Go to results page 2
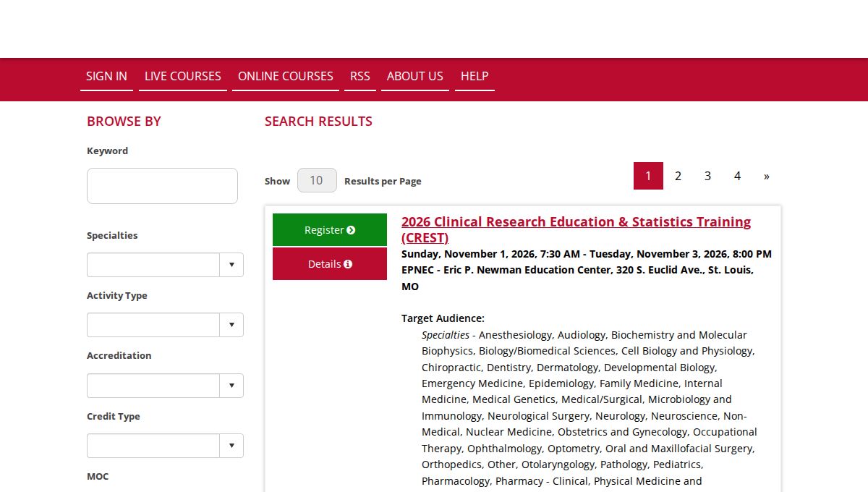 click(x=678, y=176)
